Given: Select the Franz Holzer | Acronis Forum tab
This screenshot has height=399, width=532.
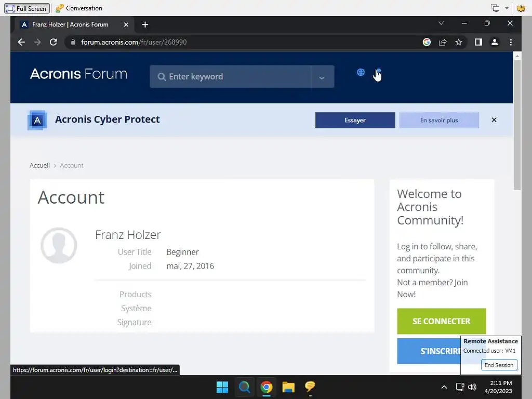Looking at the screenshot, I should (70, 24).
